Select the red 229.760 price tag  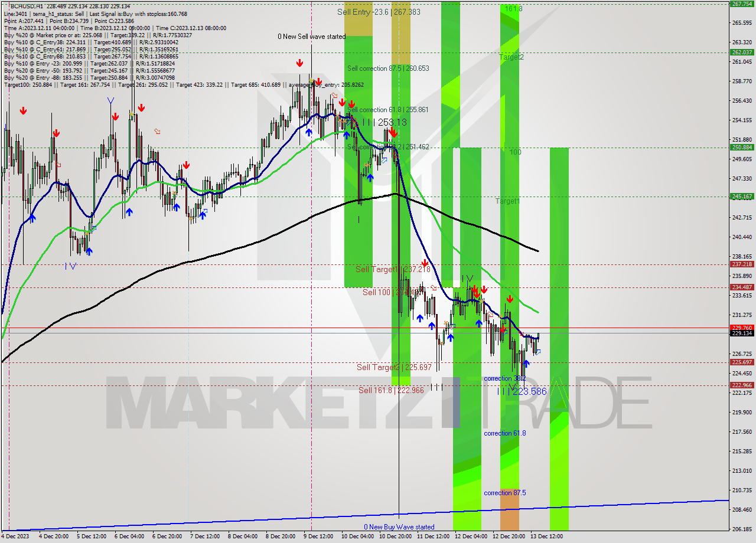coord(742,328)
